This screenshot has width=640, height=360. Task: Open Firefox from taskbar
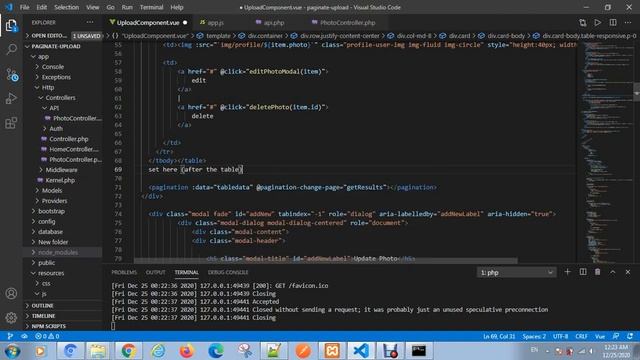pos(187,351)
